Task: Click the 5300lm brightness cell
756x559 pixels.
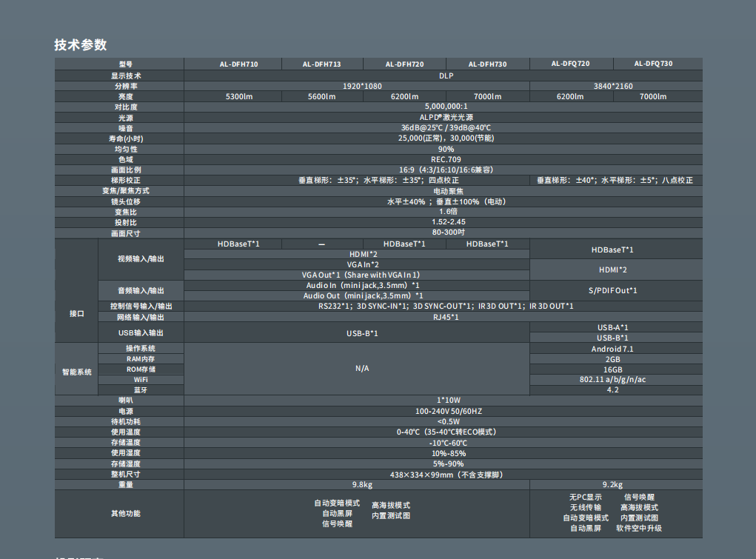Action: [238, 96]
